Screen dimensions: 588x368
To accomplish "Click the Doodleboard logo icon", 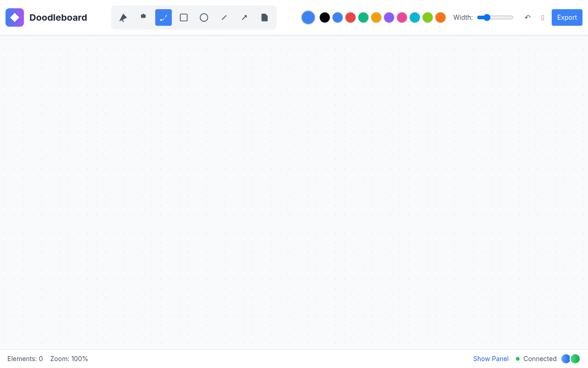I will (15, 17).
